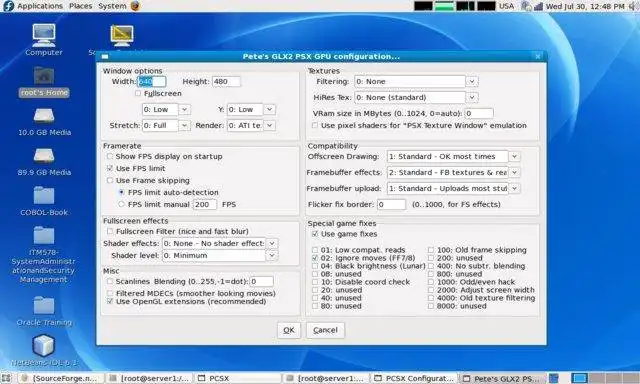Viewport: 640px width, 384px height.
Task: Click the USA keyboard layout indicator
Action: pos(507,6)
